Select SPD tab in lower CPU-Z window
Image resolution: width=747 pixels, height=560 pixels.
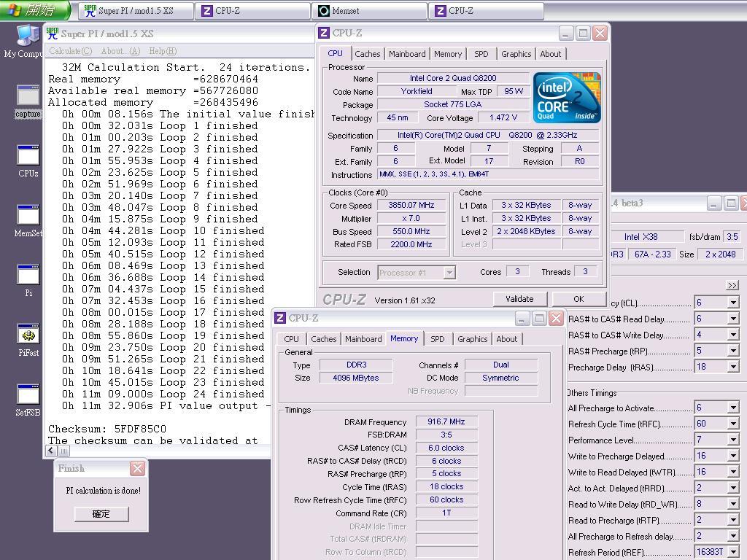pyautogui.click(x=438, y=339)
